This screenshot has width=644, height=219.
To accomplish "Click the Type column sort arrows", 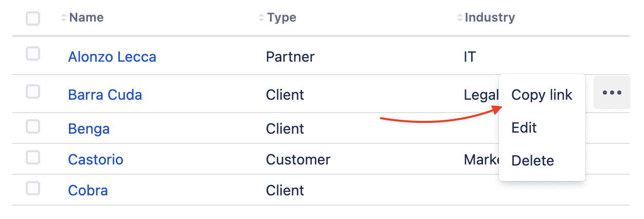I will pos(262,18).
